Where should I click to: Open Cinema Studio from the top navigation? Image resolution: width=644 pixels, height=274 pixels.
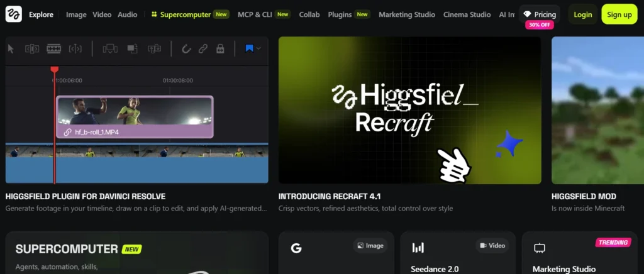pos(467,14)
